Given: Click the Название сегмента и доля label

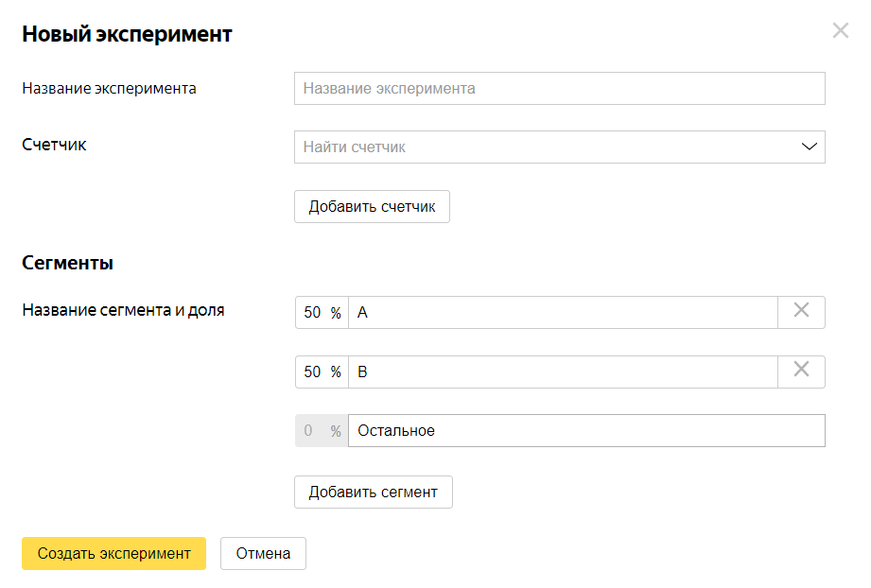Looking at the screenshot, I should [x=123, y=309].
